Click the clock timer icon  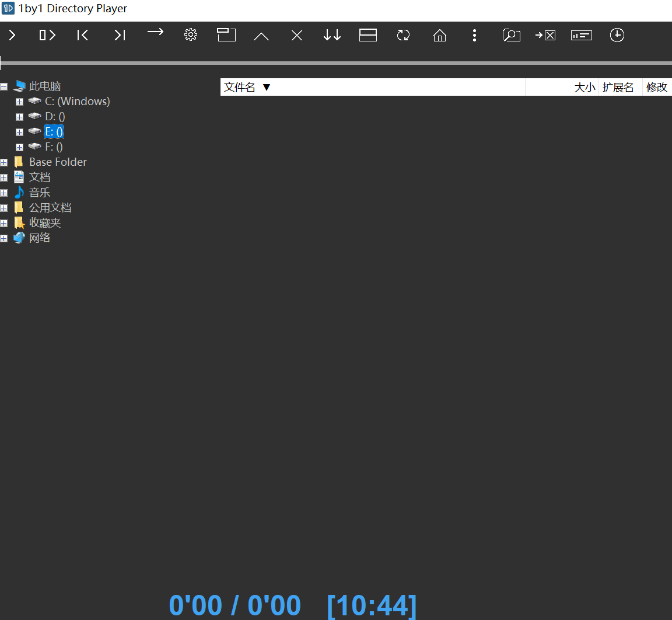point(617,35)
